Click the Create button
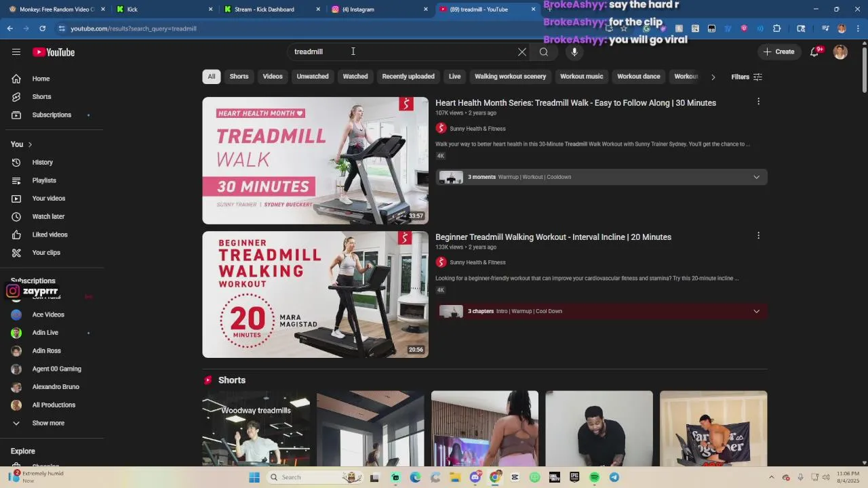 pyautogui.click(x=778, y=52)
